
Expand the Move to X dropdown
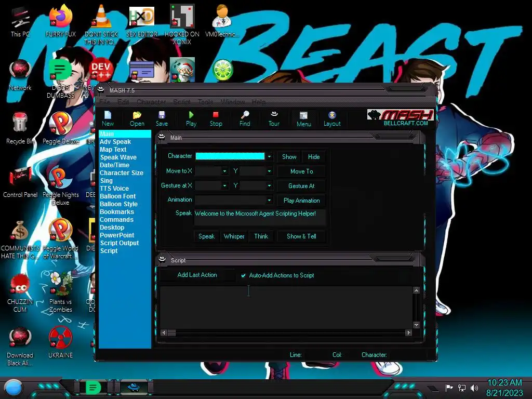click(224, 171)
